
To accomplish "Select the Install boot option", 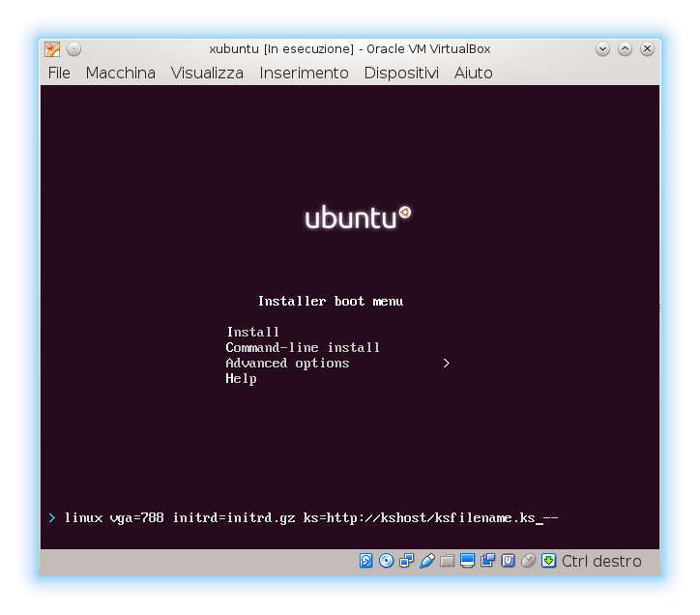I will (x=252, y=332).
